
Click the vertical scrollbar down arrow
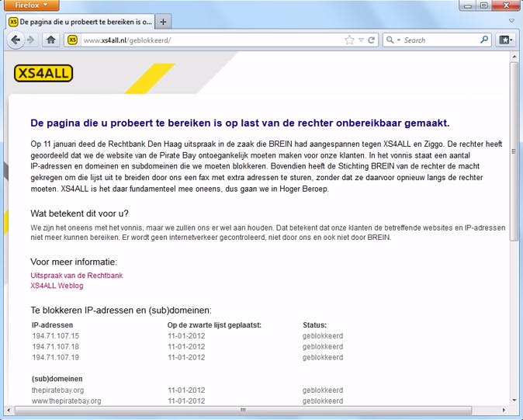click(514, 400)
